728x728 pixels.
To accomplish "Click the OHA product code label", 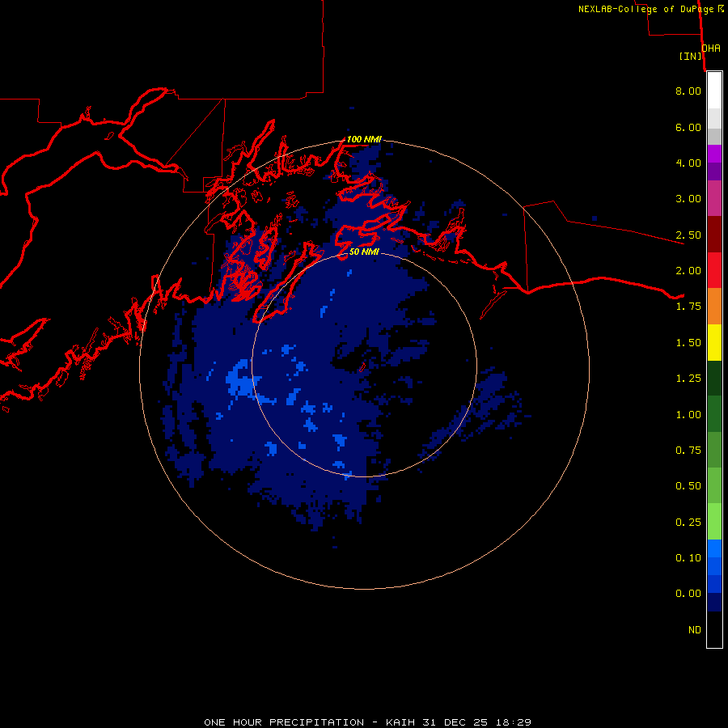I will [711, 48].
